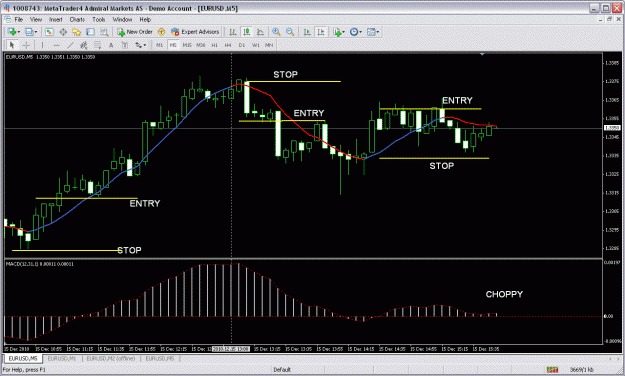Launch MetaEditor from the toolbar
625x376 pixels.
[x=161, y=32]
